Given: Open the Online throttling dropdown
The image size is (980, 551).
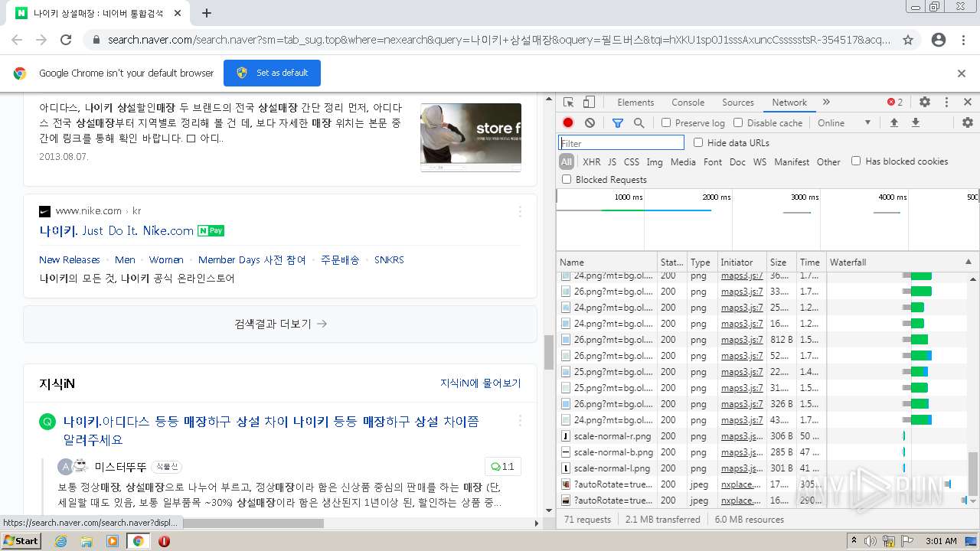Looking at the screenshot, I should [844, 122].
